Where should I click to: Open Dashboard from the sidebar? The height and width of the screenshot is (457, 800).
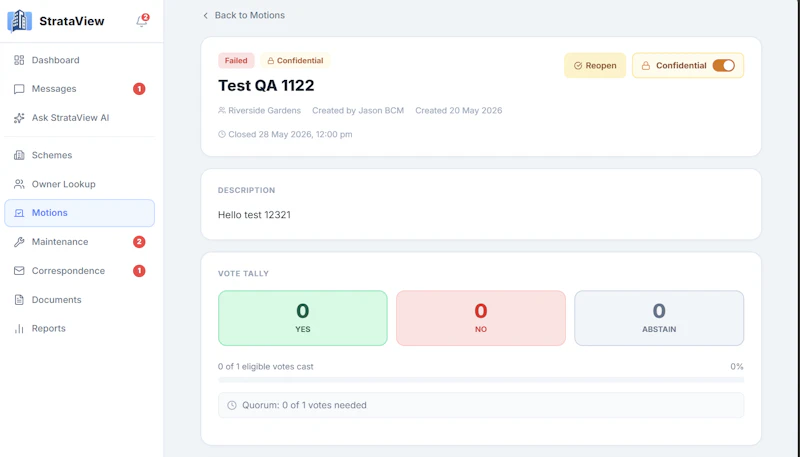80,60
